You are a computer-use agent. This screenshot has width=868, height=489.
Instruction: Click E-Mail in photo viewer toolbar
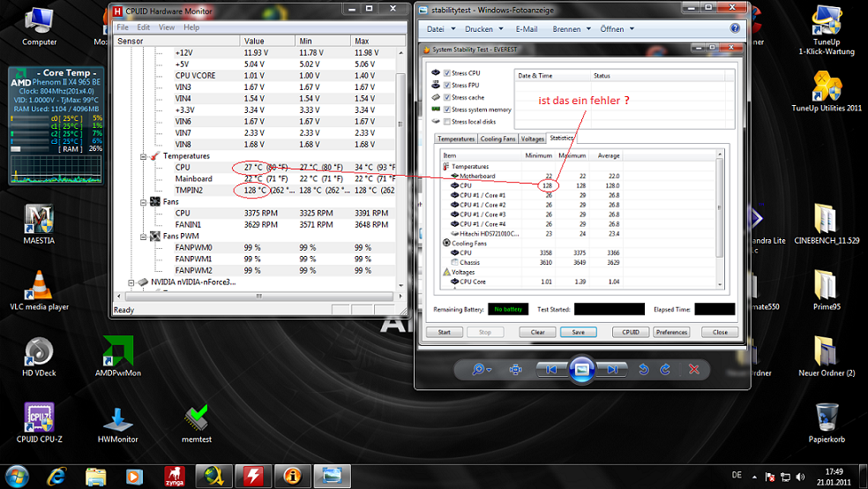(527, 29)
